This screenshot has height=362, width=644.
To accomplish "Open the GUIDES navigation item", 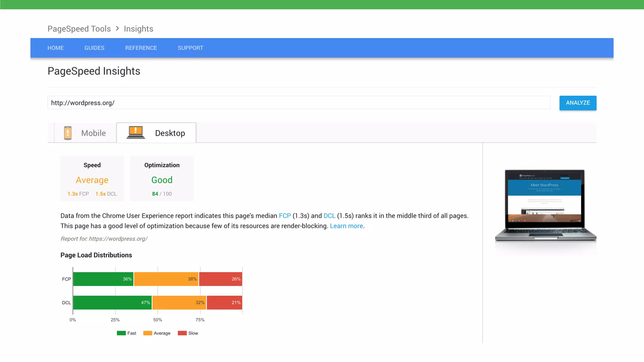I will 94,48.
